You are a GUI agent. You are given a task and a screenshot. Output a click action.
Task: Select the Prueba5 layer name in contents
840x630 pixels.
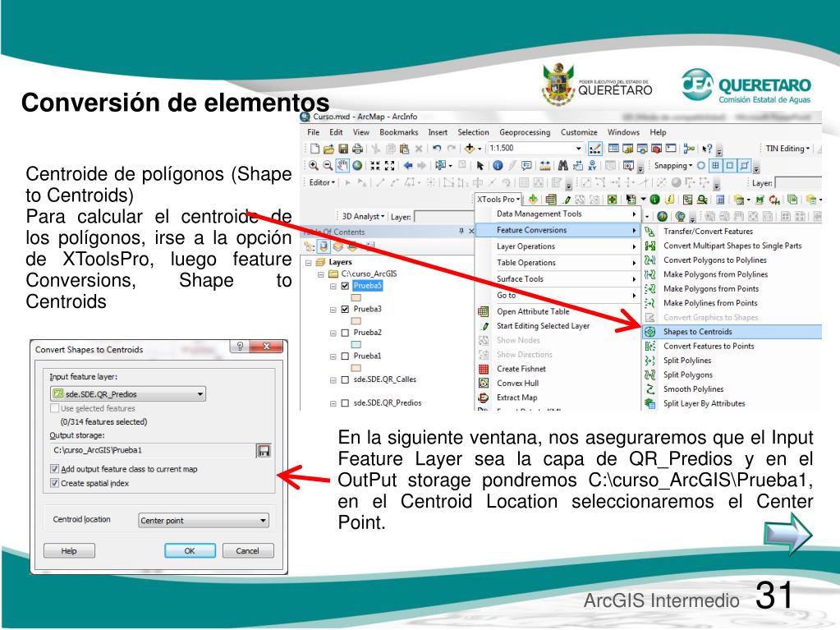[x=368, y=286]
